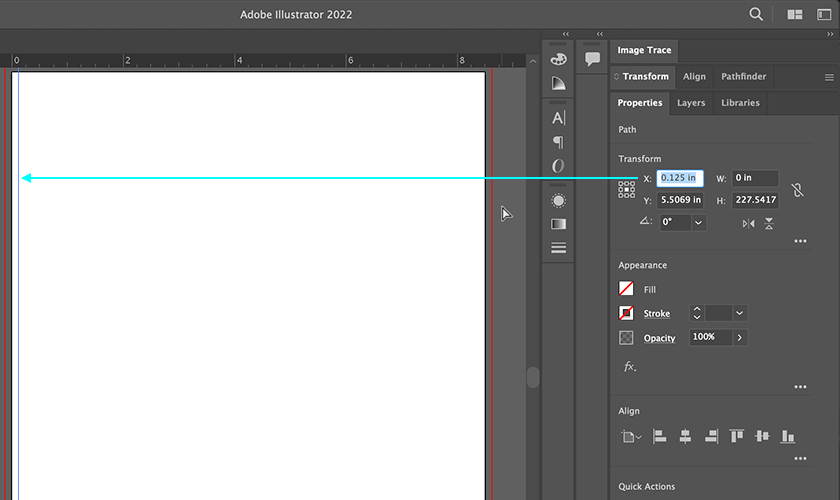Image resolution: width=840 pixels, height=500 pixels.
Task: Click the opacity 100% field
Action: click(x=710, y=337)
